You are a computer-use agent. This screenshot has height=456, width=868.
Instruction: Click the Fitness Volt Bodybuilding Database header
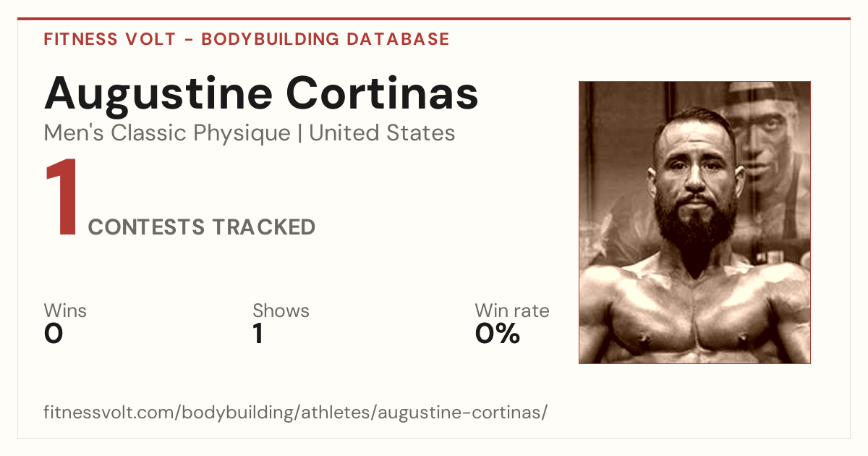247,39
